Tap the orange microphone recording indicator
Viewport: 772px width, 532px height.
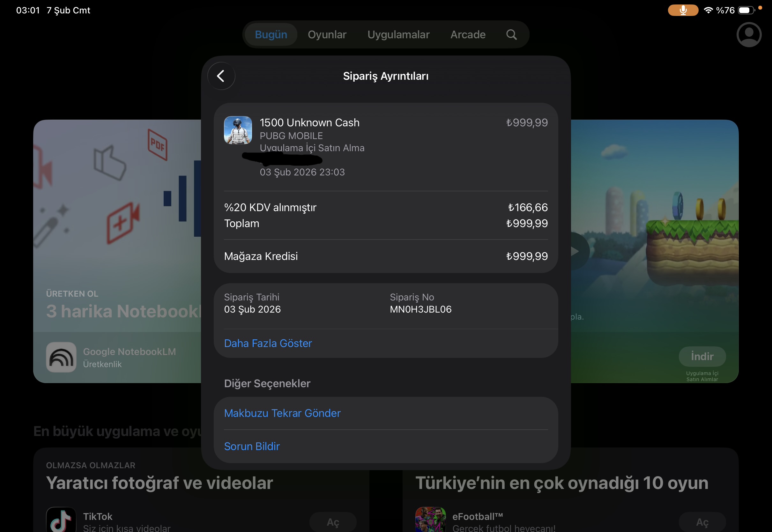coord(683,10)
